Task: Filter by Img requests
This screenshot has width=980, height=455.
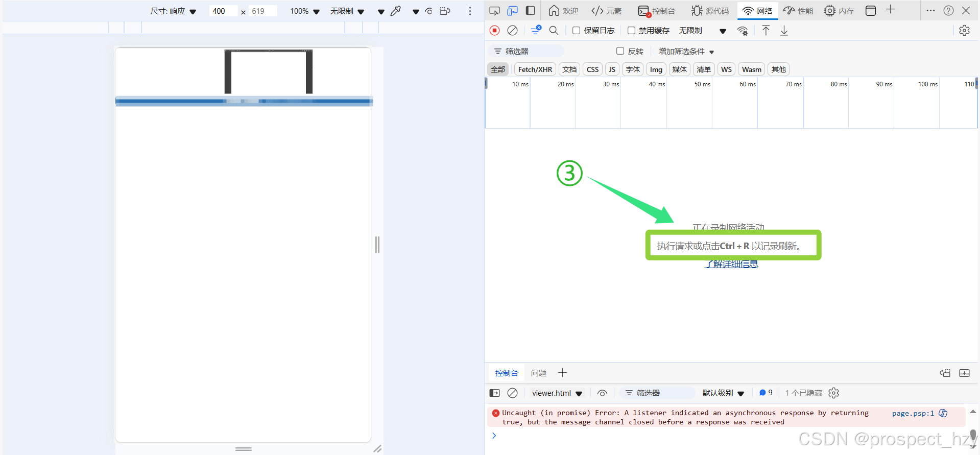Action: [656, 69]
